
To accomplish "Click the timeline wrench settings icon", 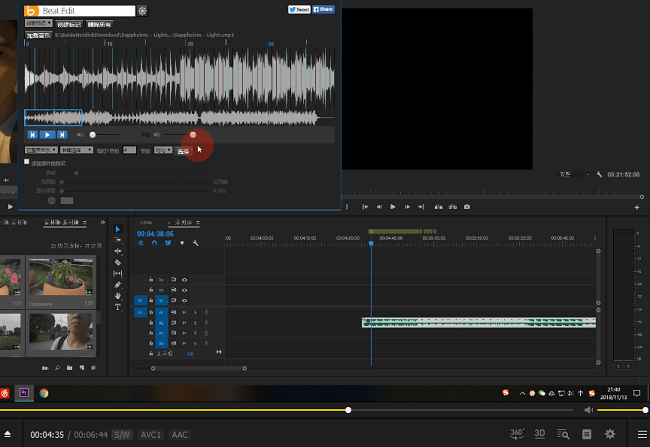I will (196, 242).
